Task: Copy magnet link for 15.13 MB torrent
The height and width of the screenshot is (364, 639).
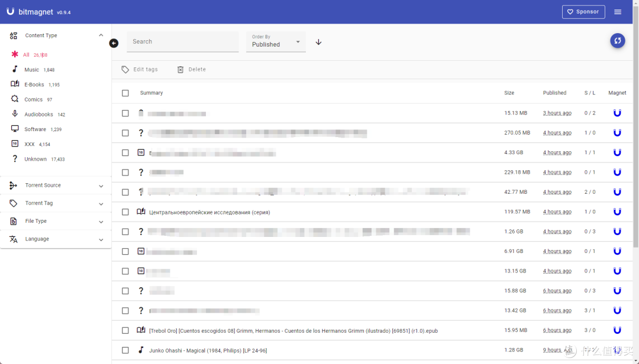Action: click(617, 113)
